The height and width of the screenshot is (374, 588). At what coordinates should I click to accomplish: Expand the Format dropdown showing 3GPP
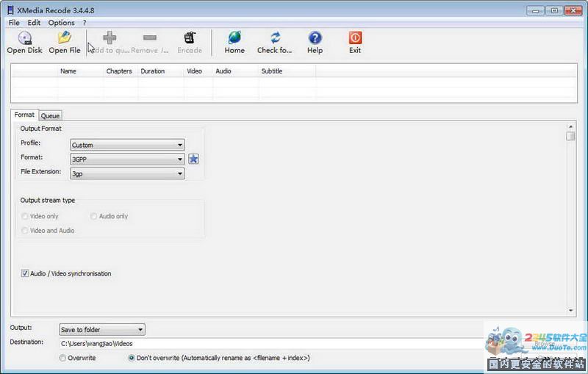click(x=127, y=159)
